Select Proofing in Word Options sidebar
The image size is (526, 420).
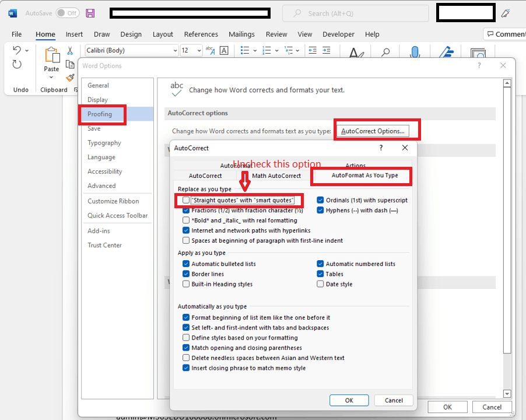click(117, 114)
